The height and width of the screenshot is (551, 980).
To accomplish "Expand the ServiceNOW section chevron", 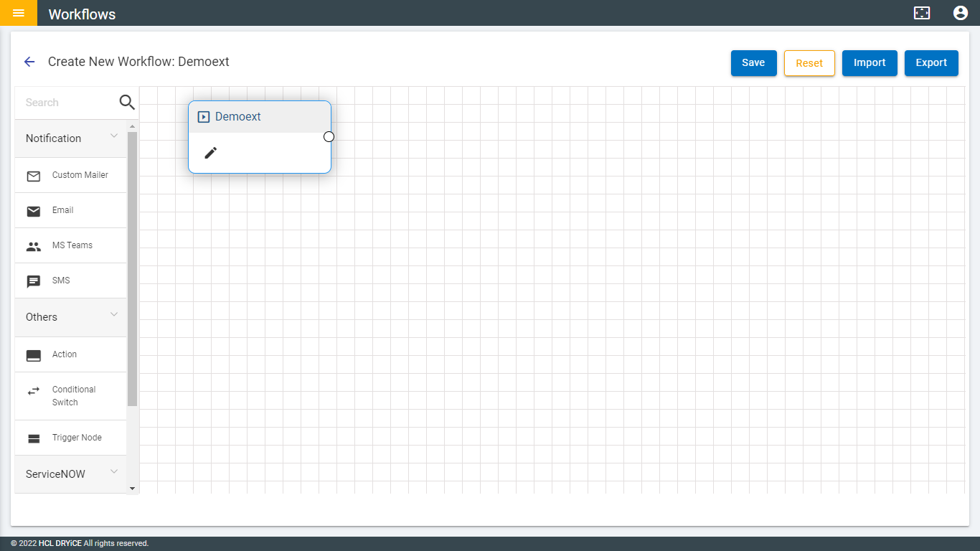I will coord(113,472).
